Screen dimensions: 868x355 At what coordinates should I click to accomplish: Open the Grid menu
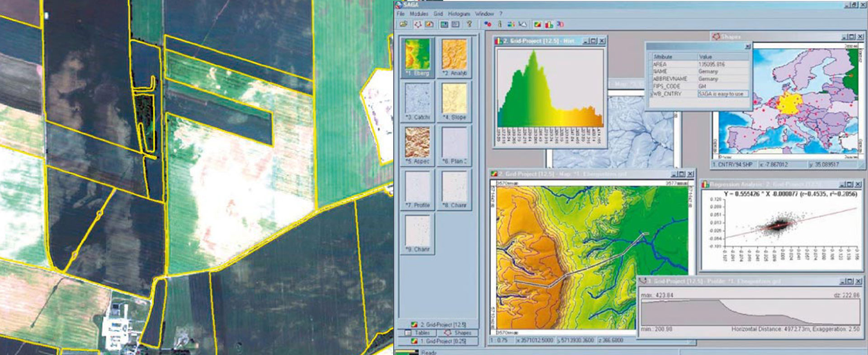click(438, 14)
